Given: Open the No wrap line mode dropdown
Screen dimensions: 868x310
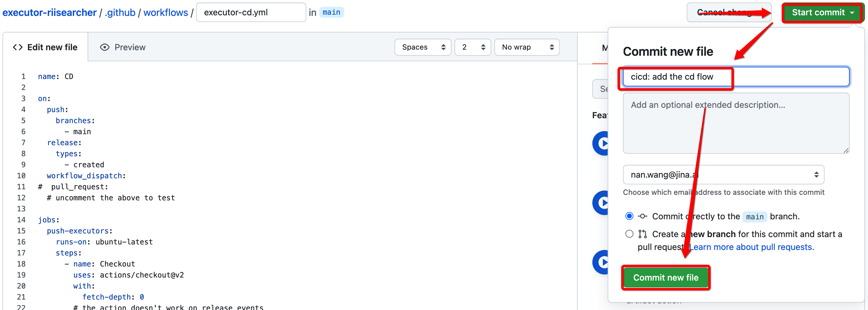Looking at the screenshot, I should [527, 47].
